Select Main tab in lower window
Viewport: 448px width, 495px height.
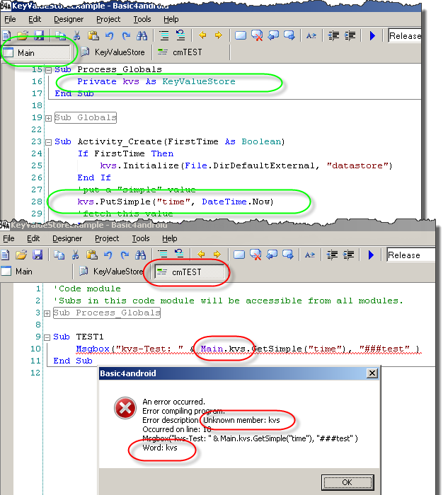point(35,271)
